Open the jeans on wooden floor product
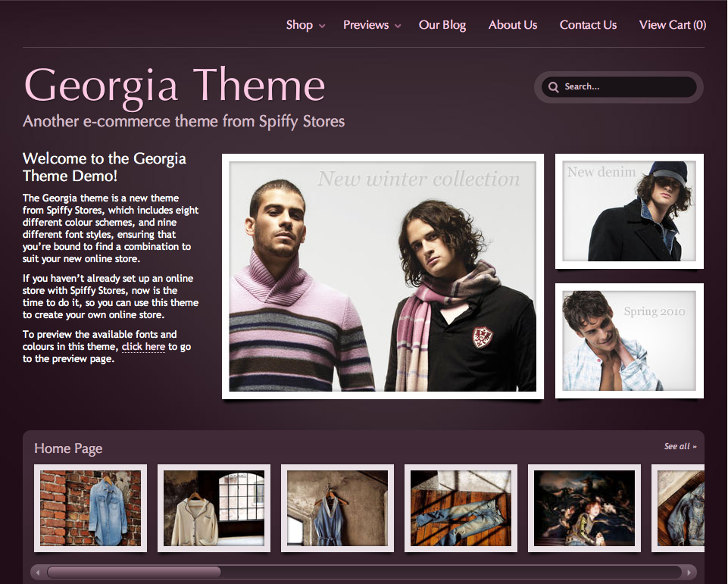This screenshot has height=584, width=728. (461, 508)
